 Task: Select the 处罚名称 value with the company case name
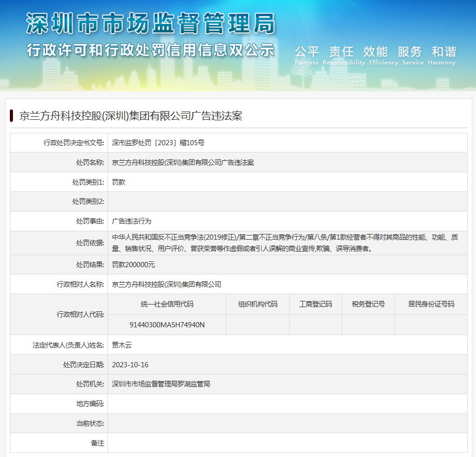(x=183, y=163)
